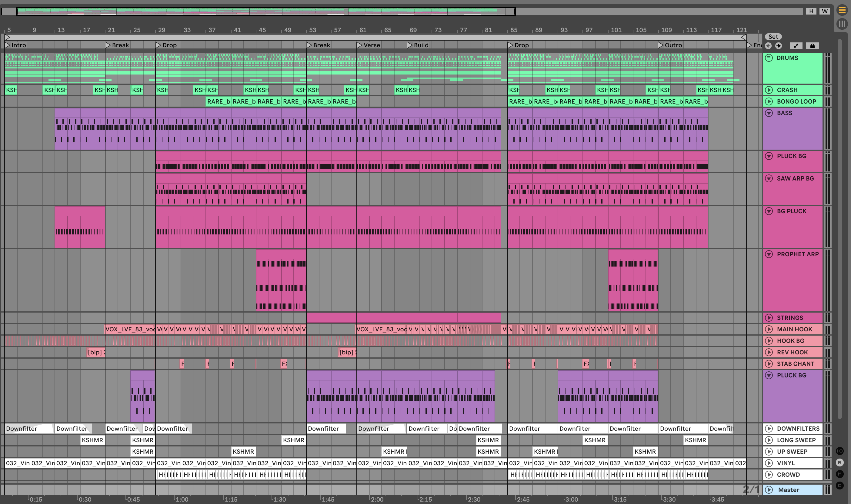The image size is (851, 504).
Task: Toggle the Mixer (M) section visibility
Action: point(839,474)
